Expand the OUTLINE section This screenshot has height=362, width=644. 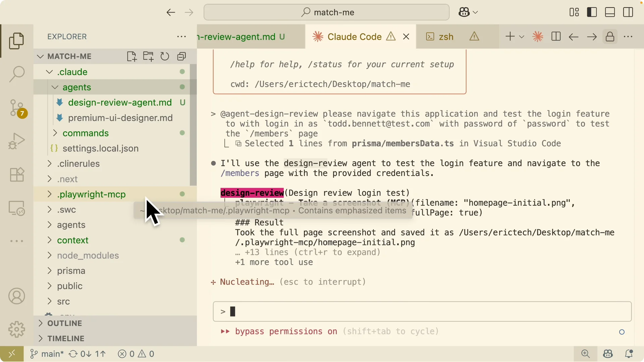pos(40,323)
